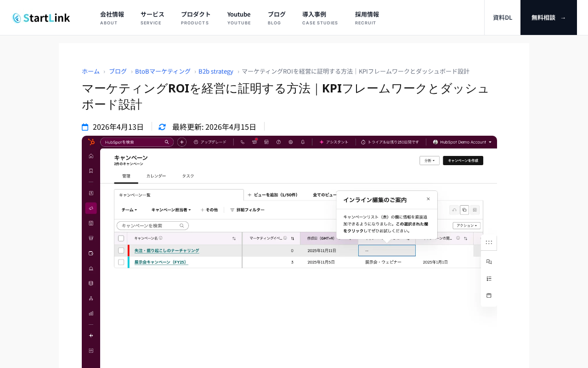
Task: Click the キャンペーンを作成 button
Action: [463, 161]
